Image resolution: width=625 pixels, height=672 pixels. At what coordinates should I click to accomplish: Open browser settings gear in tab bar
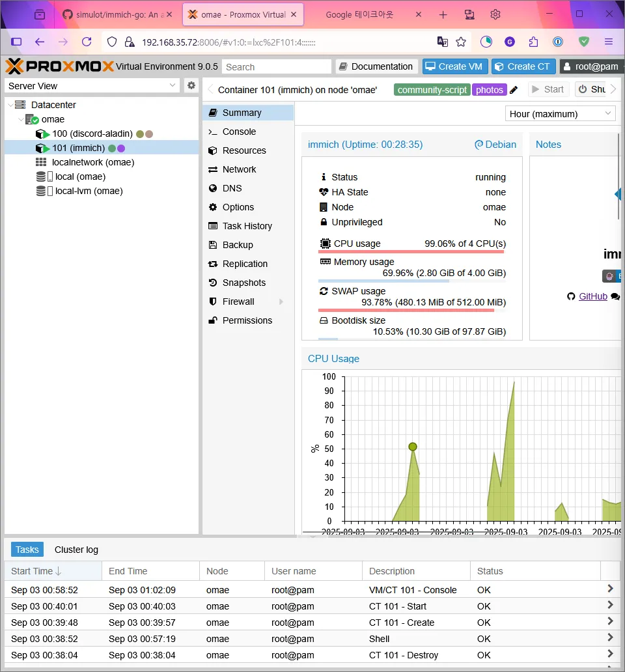coord(495,14)
